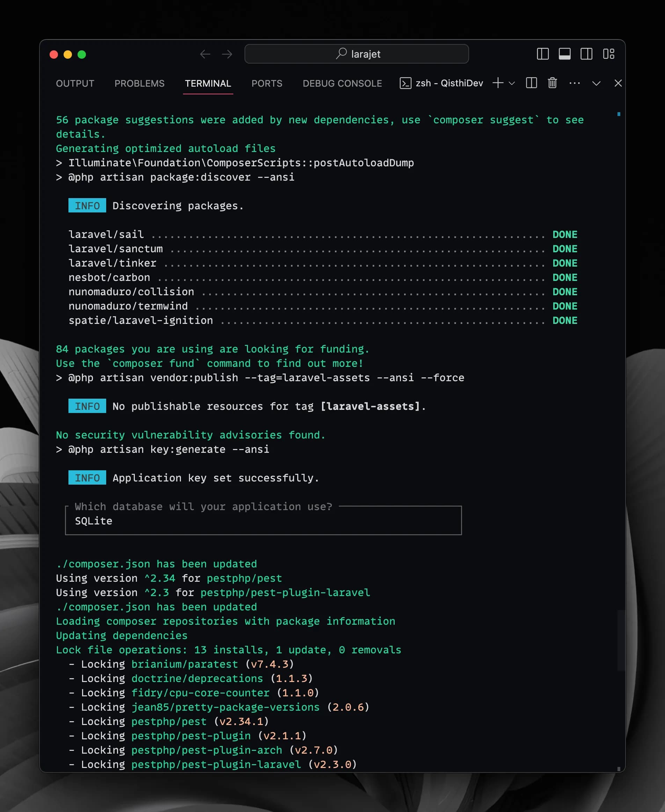Open a new terminal with the plus icon
This screenshot has width=665, height=812.
[497, 83]
